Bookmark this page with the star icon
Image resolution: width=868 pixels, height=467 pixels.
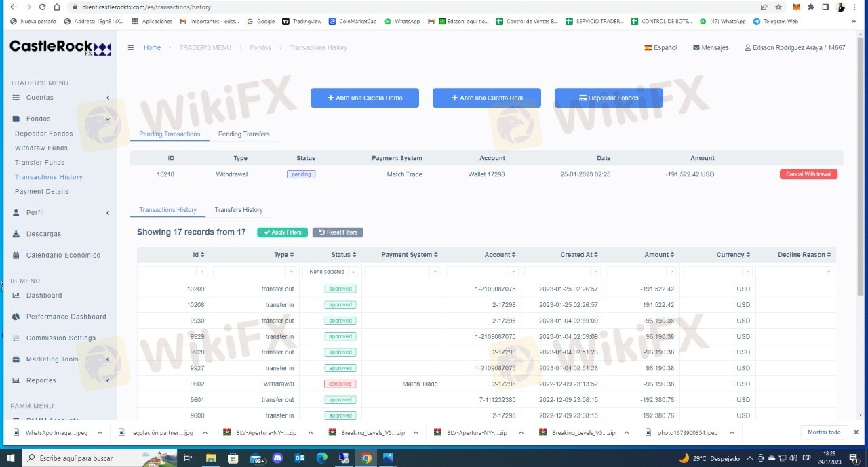778,7
